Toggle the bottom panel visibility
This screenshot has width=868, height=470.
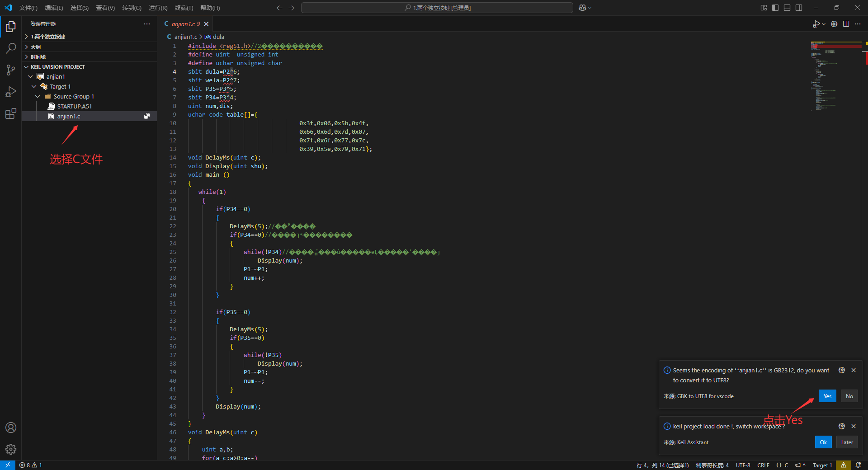pos(787,8)
